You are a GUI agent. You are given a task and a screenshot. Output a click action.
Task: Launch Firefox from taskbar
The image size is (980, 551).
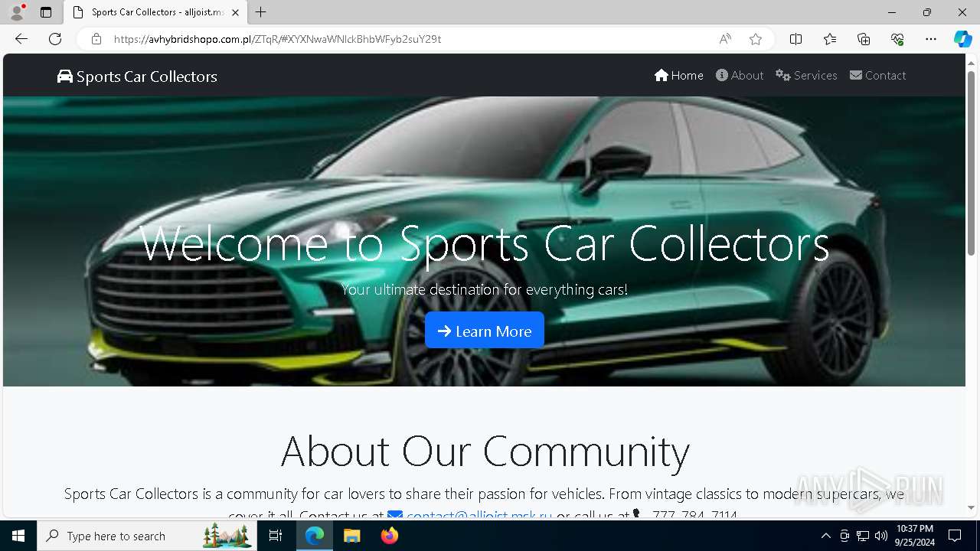point(390,536)
